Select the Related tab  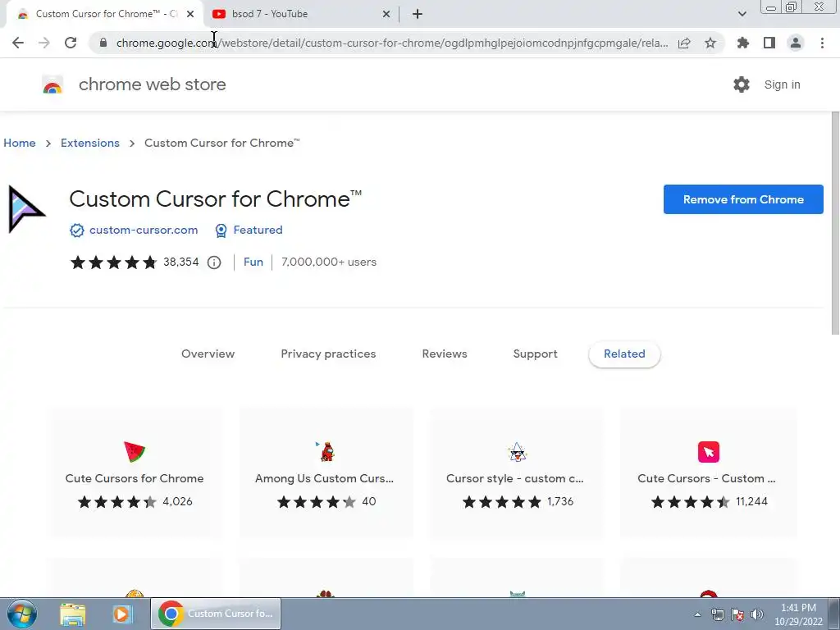(624, 354)
